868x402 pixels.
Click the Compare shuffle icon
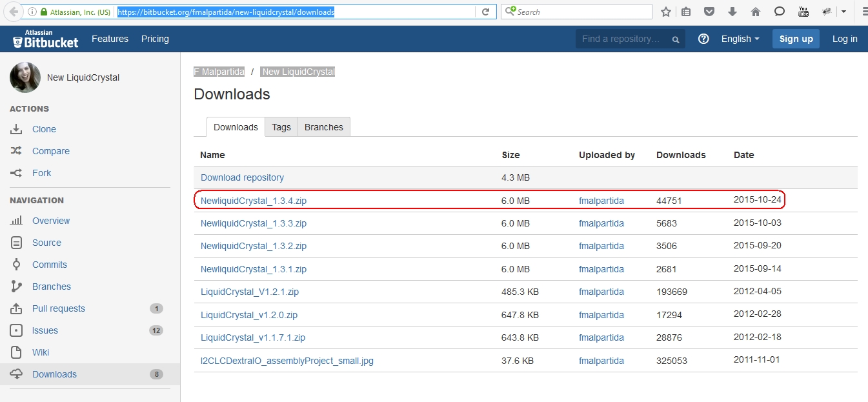tap(16, 151)
